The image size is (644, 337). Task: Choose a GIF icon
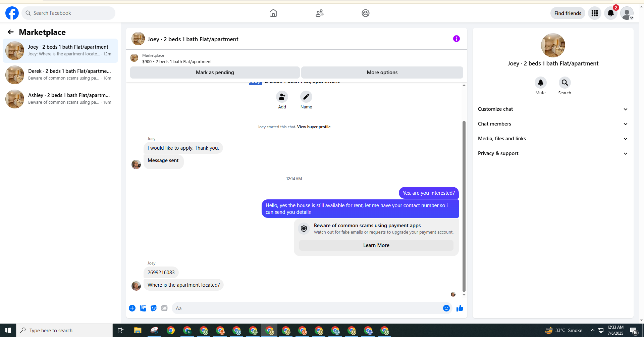(x=164, y=308)
